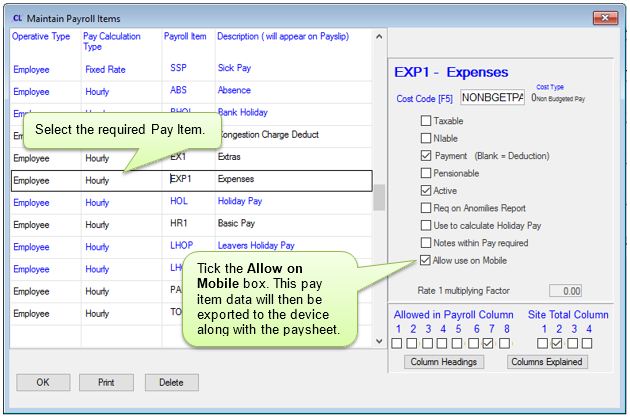This screenshot has height=419, width=630.
Task: Click the Pay Calculation Type column header
Action: click(112, 41)
